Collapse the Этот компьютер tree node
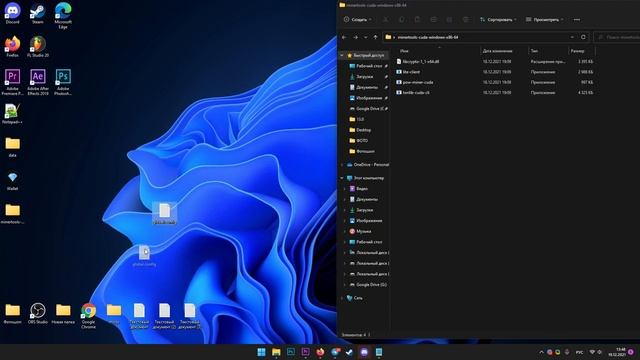 (x=342, y=178)
